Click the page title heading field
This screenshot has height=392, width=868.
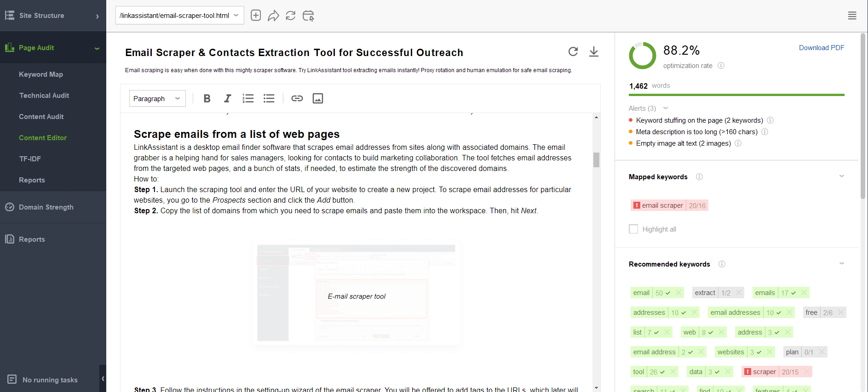pos(294,53)
